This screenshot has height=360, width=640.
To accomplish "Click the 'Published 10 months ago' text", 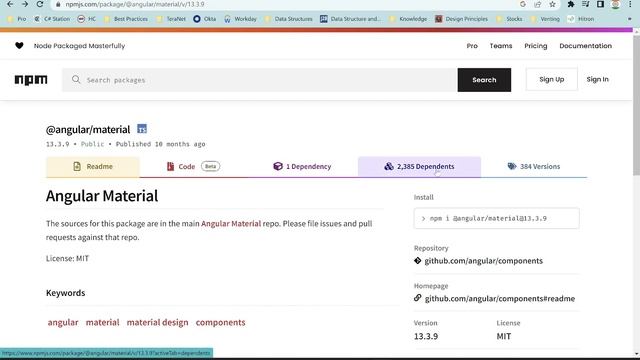I will pos(160,144).
